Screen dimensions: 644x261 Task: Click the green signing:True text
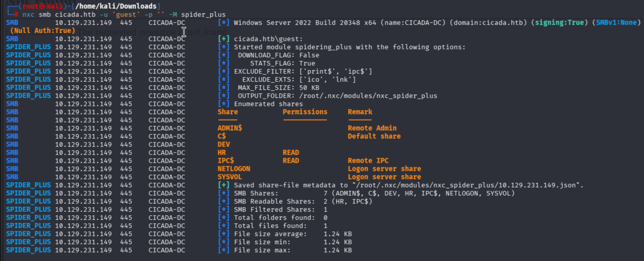pyautogui.click(x=559, y=23)
